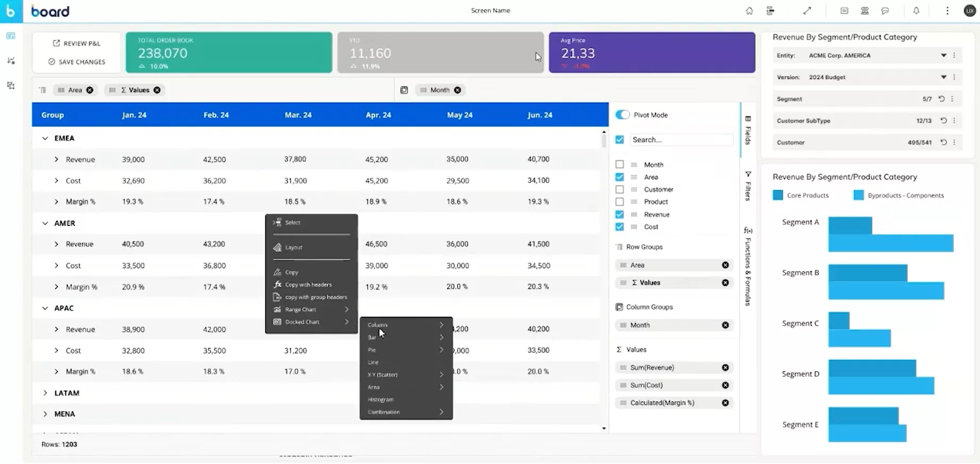
Task: Select Combination chart option
Action: point(406,412)
